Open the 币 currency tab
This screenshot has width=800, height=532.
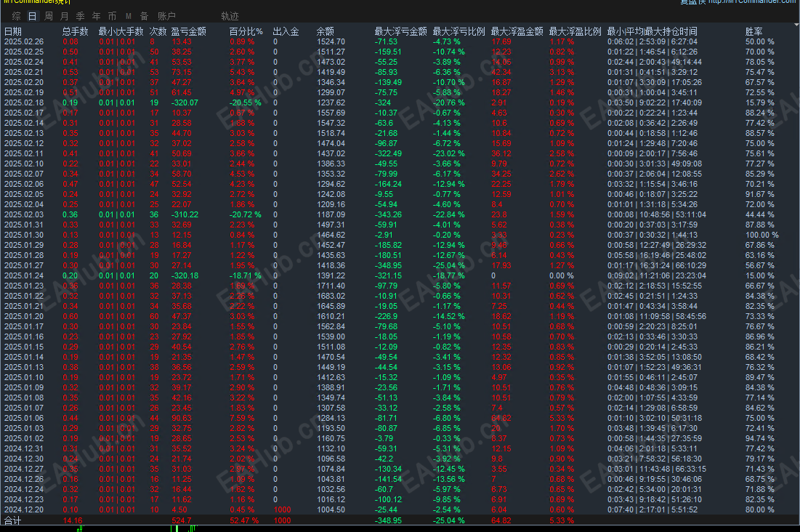(x=112, y=16)
